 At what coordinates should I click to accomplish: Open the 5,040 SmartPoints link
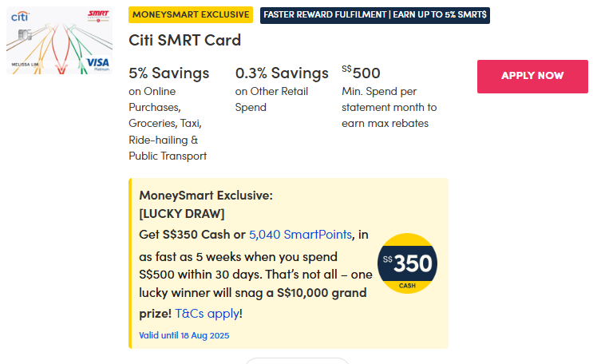[x=300, y=235]
